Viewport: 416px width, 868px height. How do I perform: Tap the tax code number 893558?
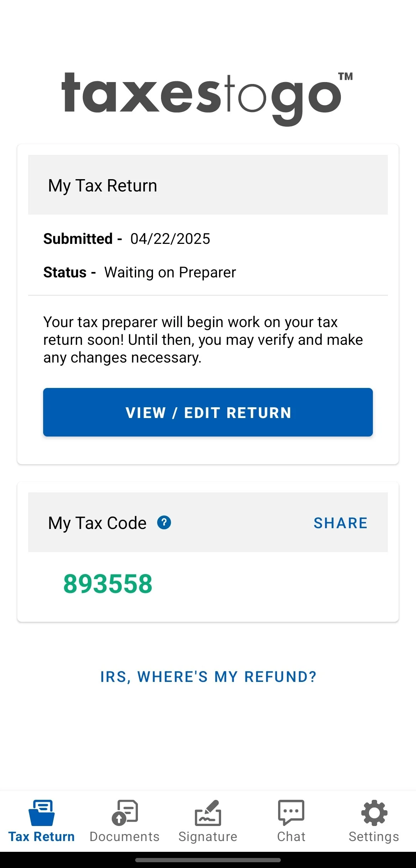point(108,584)
